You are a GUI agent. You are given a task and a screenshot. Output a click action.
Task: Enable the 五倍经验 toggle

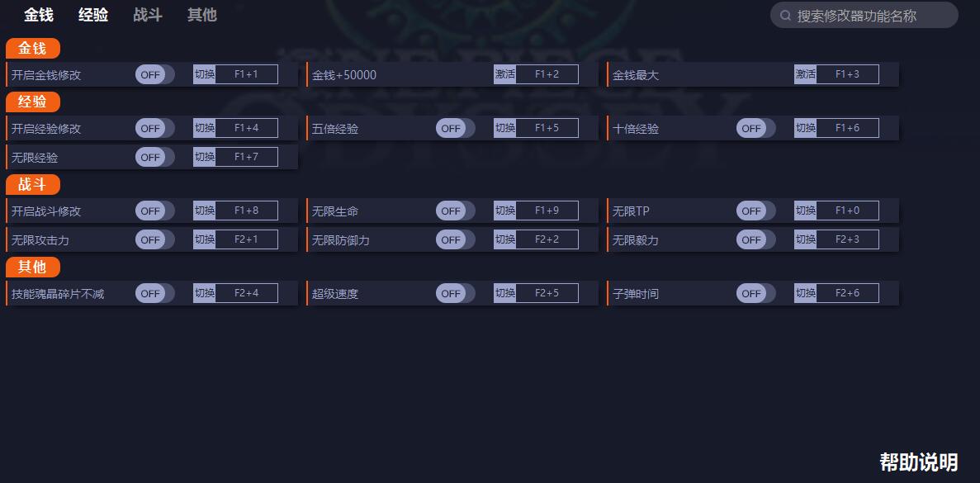click(x=455, y=129)
